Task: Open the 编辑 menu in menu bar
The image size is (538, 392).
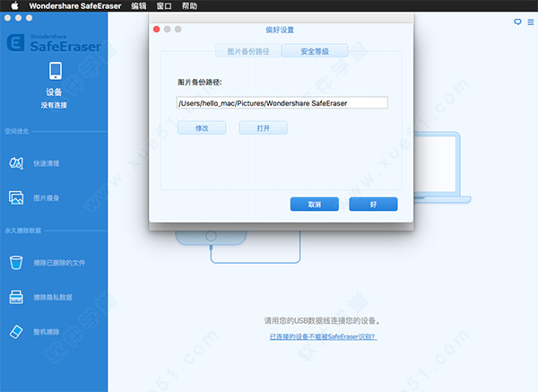Action: [x=138, y=5]
